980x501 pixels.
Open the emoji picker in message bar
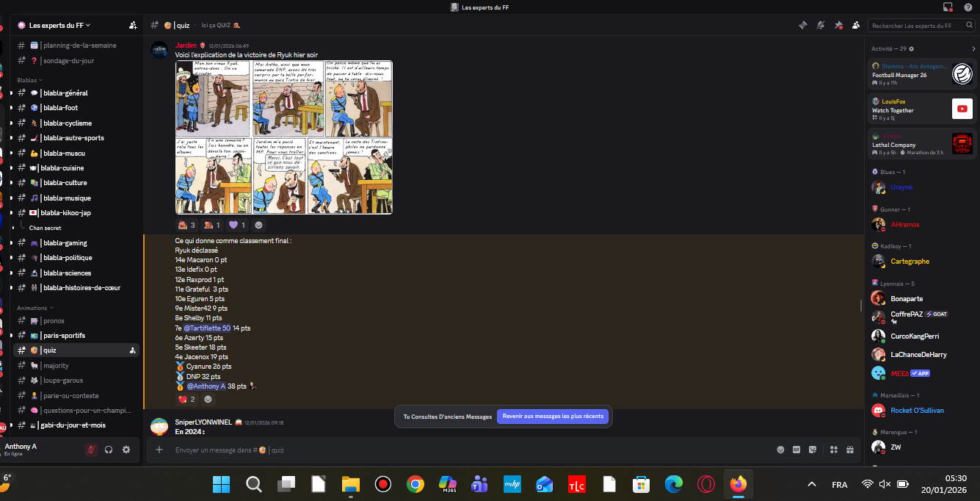(x=780, y=450)
